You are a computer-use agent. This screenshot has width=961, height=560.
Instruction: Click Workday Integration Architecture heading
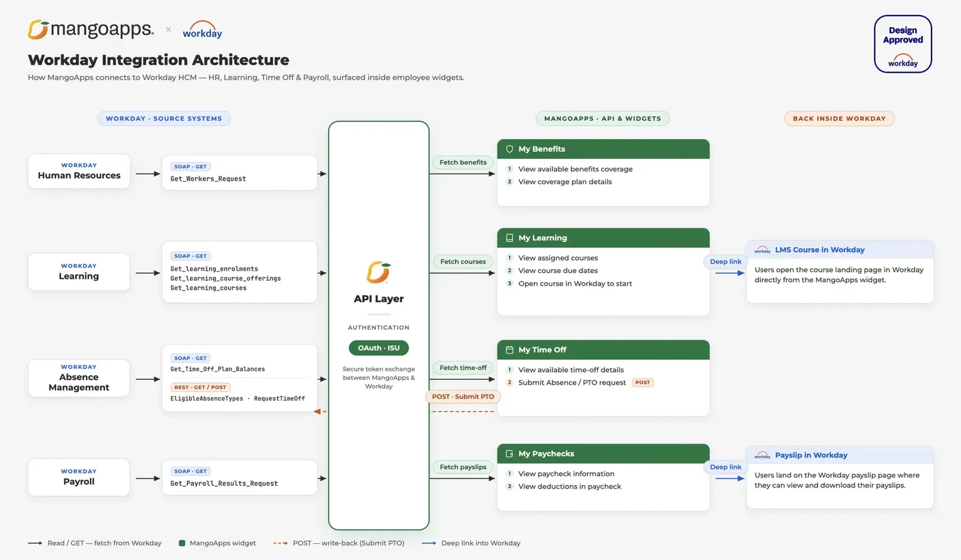159,60
